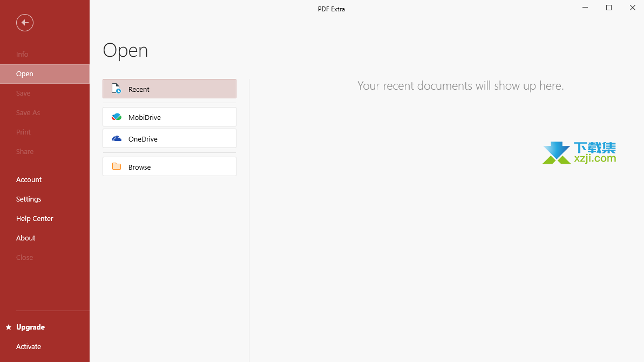Open the Help Center

(x=45, y=219)
